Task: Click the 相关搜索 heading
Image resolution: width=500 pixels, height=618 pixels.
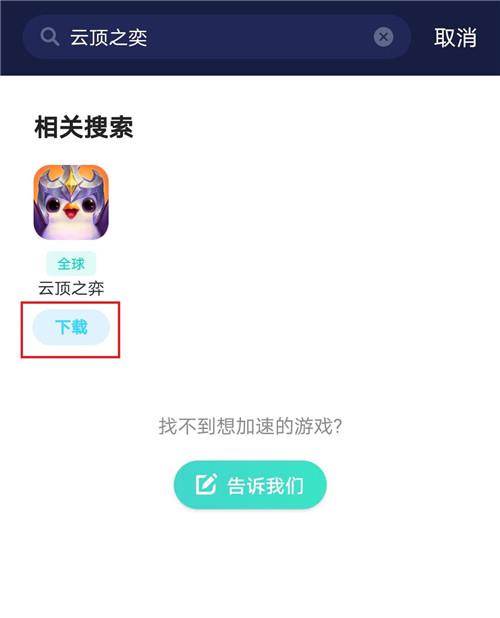Action: [x=84, y=127]
